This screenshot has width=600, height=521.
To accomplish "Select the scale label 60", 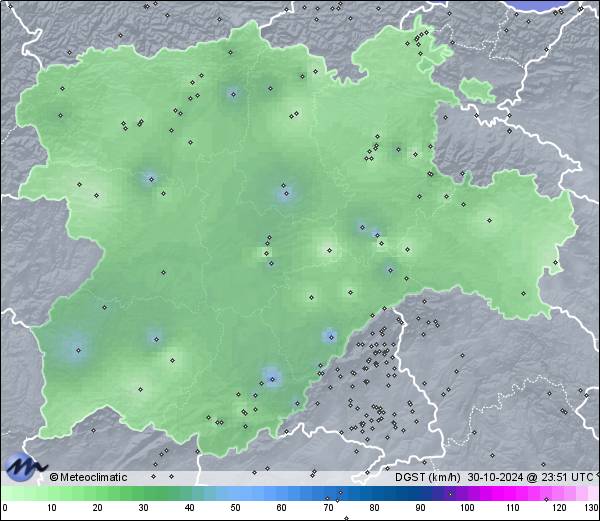I will pyautogui.click(x=281, y=508).
